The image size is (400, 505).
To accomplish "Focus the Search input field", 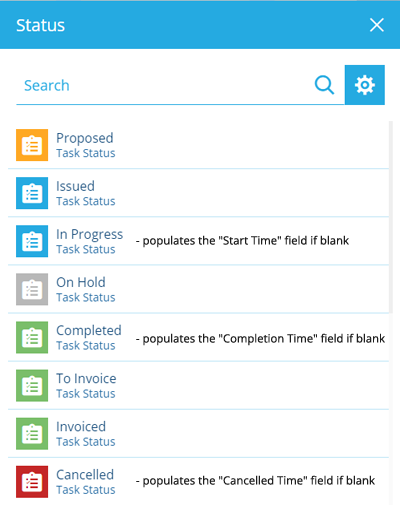I will click(163, 86).
